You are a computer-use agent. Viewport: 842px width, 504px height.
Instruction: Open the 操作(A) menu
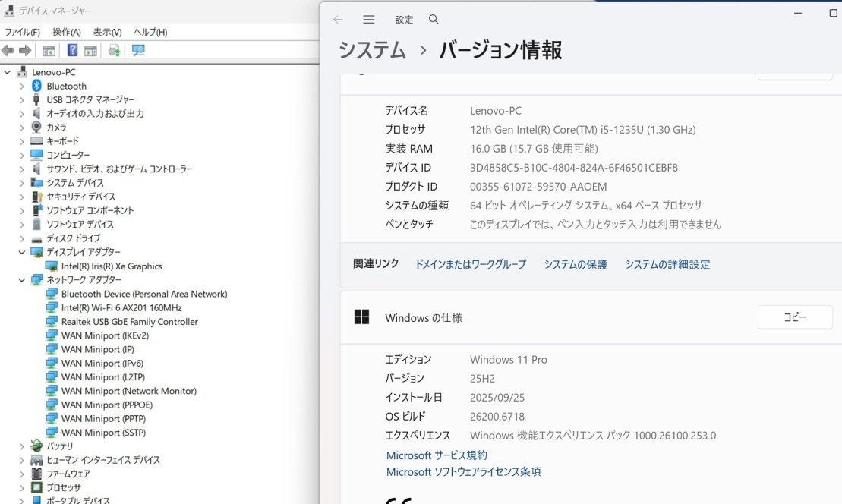coord(66,32)
